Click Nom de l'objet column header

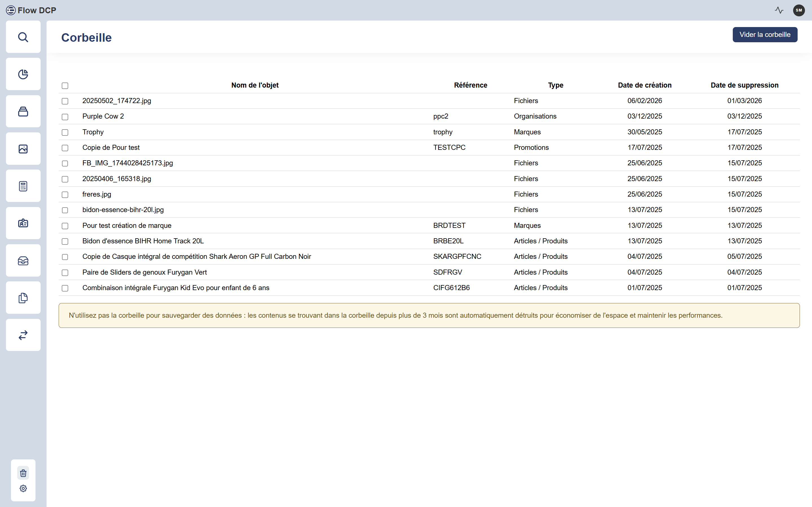click(x=255, y=85)
